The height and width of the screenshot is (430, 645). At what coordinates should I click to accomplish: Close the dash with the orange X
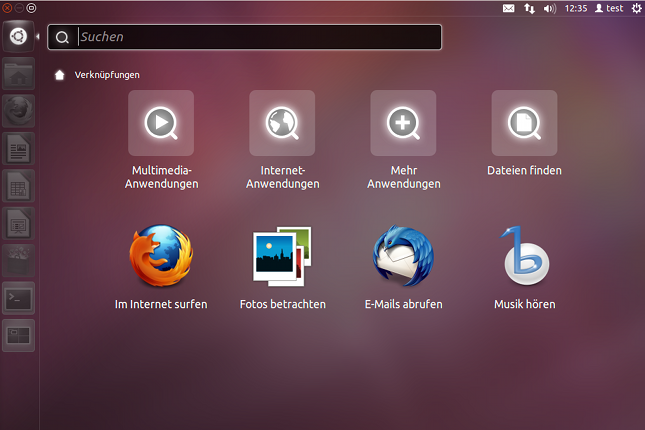click(x=7, y=8)
